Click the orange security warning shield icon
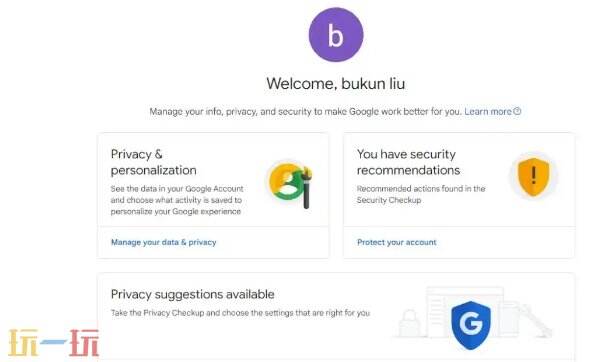This screenshot has width=600, height=362. (533, 176)
